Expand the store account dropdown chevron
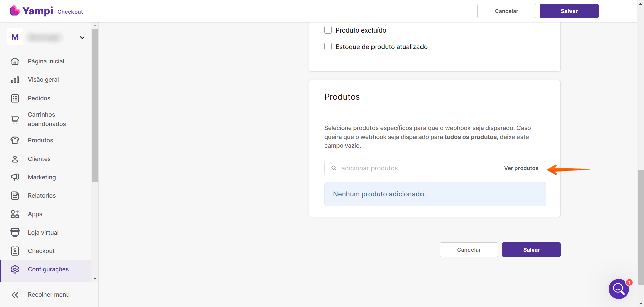 click(82, 38)
